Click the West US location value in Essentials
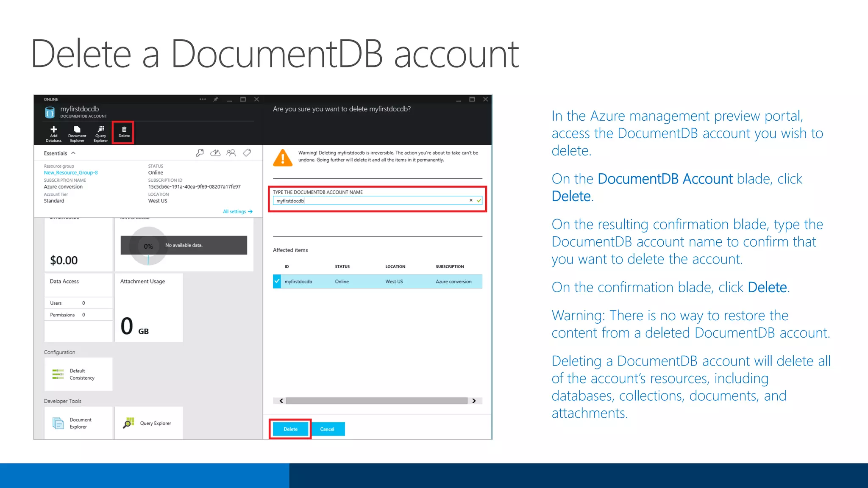Image resolution: width=868 pixels, height=488 pixels. 158,201
